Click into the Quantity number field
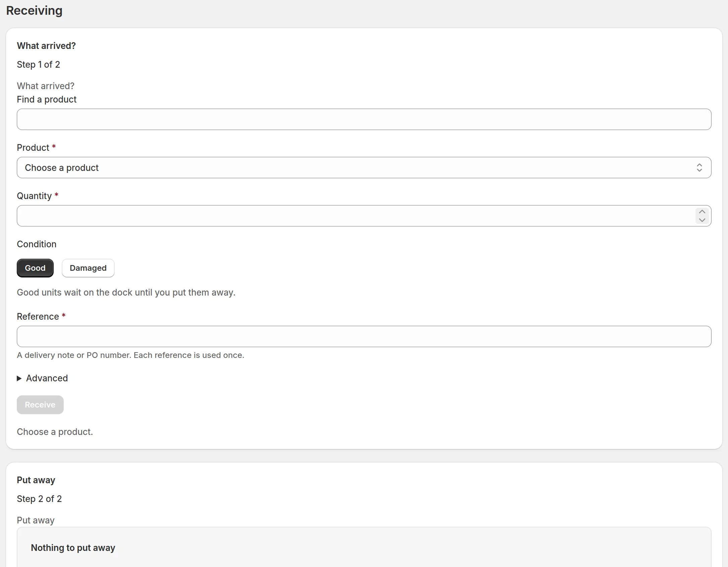The height and width of the screenshot is (567, 728). (355, 216)
